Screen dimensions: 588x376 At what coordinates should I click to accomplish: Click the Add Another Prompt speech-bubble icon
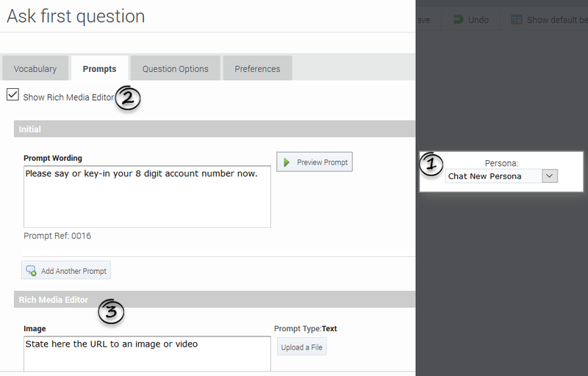(31, 271)
